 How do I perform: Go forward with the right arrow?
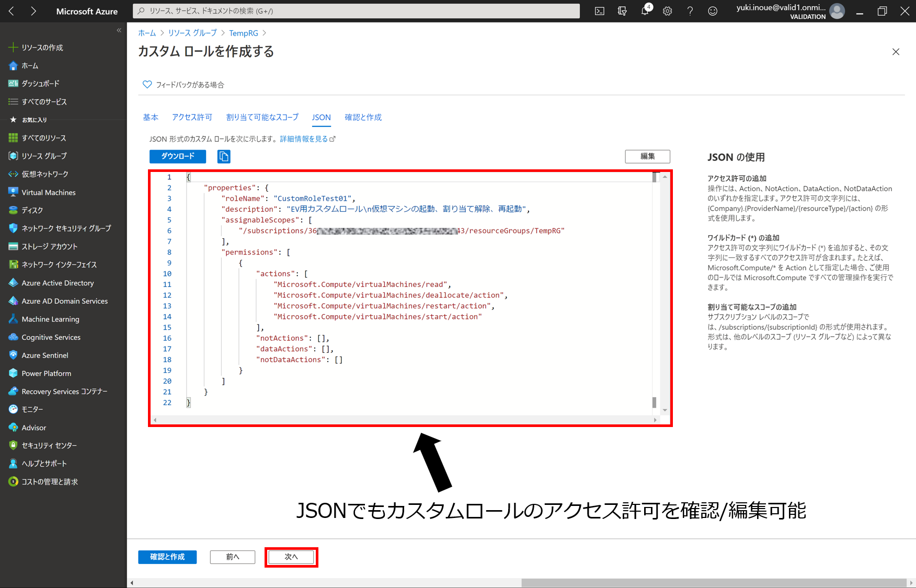tap(33, 11)
